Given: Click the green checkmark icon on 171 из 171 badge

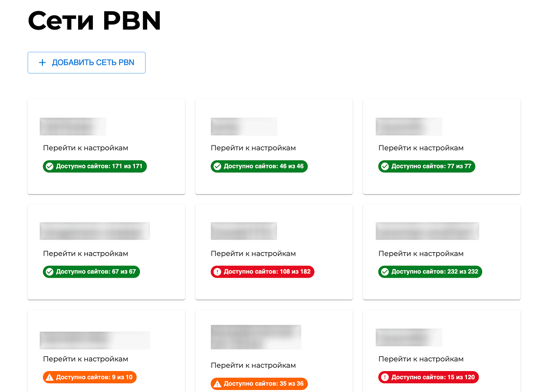Looking at the screenshot, I should (x=50, y=166).
